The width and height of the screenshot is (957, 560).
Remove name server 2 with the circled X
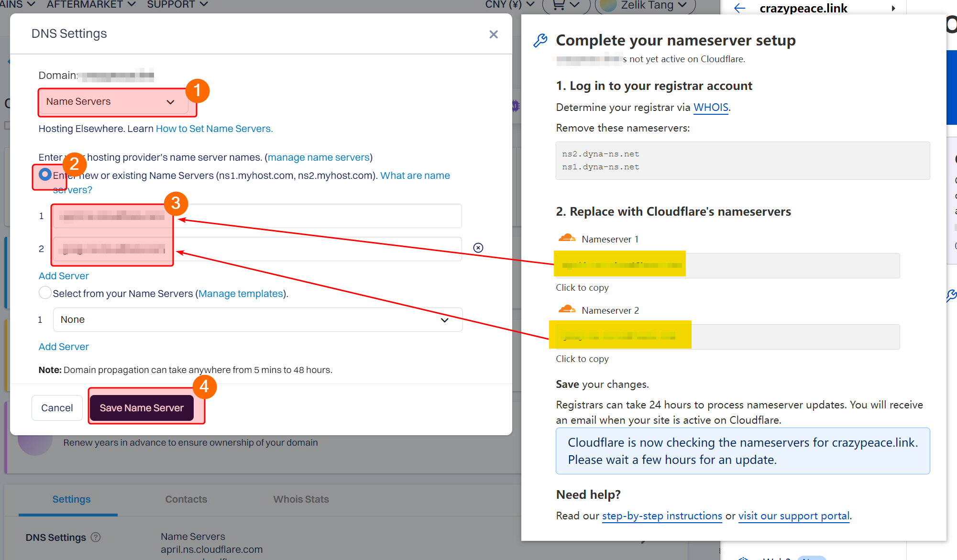pyautogui.click(x=478, y=248)
